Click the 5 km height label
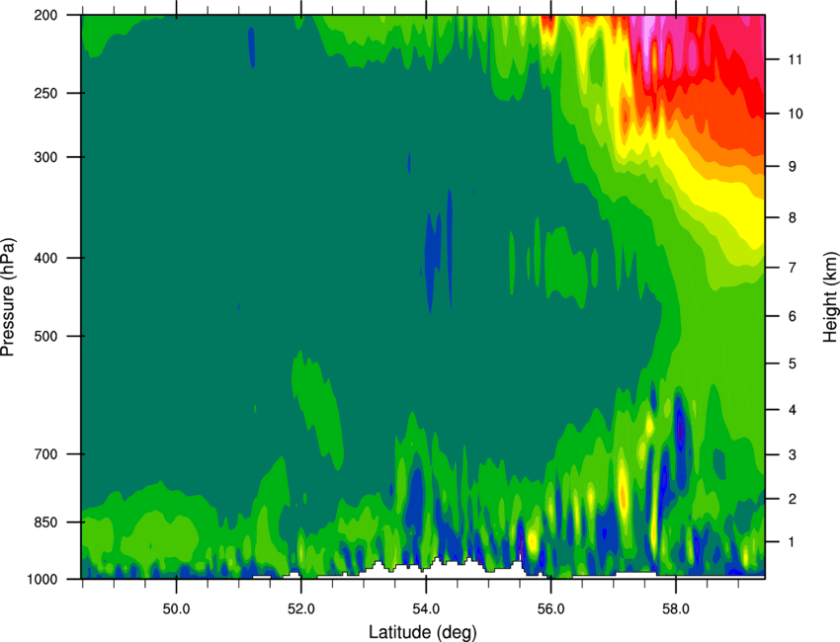Viewport: 840px width, 642px height. click(x=792, y=363)
